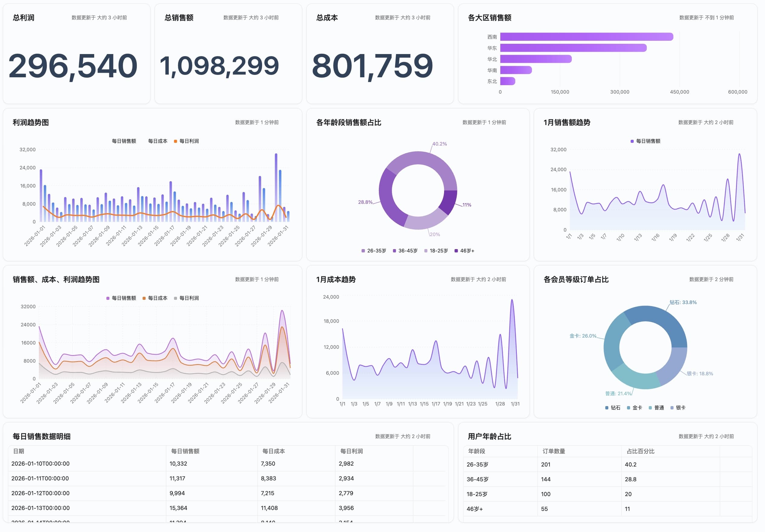
Task: Toggle 金卡 legend under membership donut
Action: [634, 407]
